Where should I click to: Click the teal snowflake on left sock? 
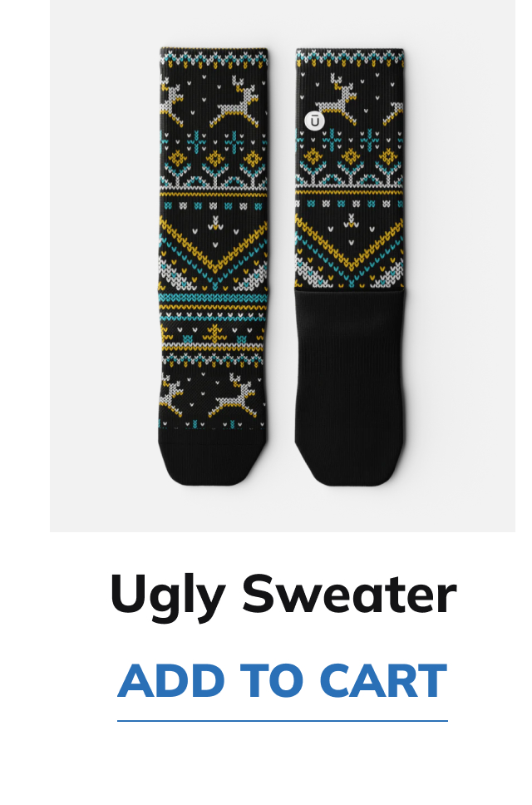point(235,141)
